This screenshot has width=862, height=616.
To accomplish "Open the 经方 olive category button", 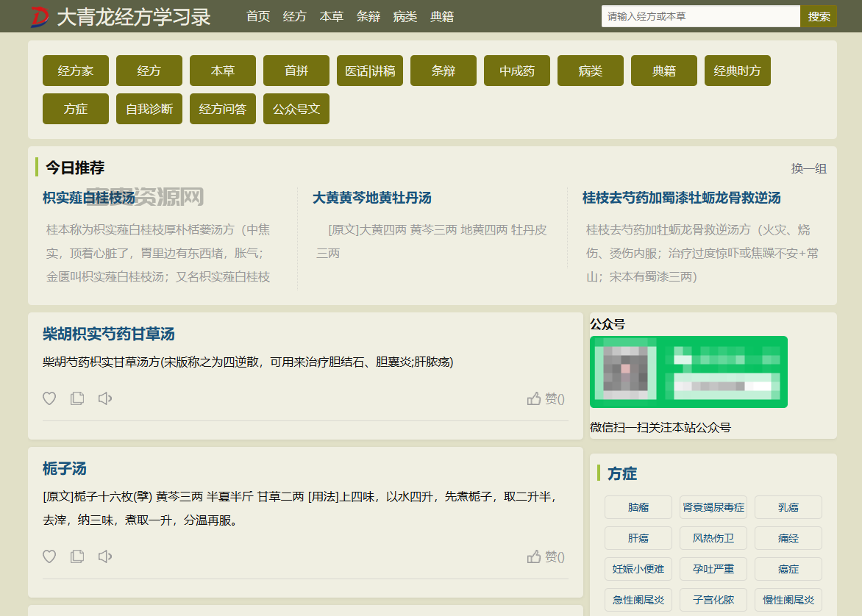I will [x=149, y=71].
